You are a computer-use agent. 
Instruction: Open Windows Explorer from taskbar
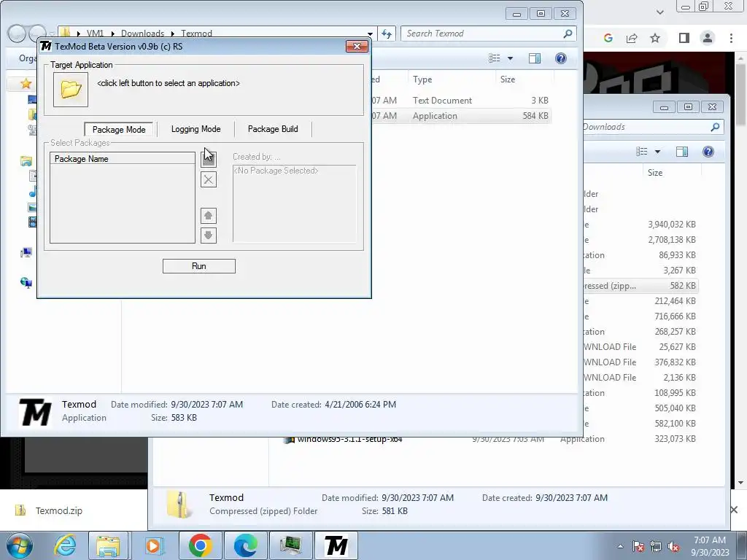tap(108, 545)
